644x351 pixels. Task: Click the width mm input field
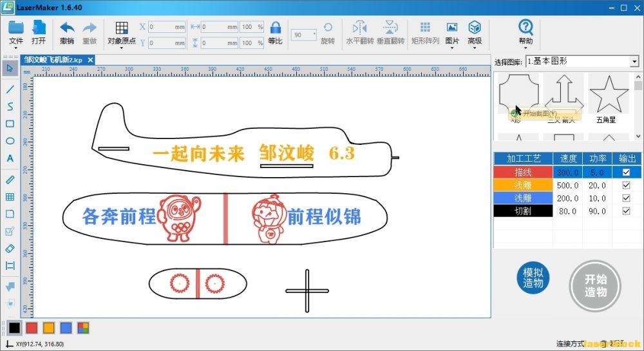click(x=220, y=26)
